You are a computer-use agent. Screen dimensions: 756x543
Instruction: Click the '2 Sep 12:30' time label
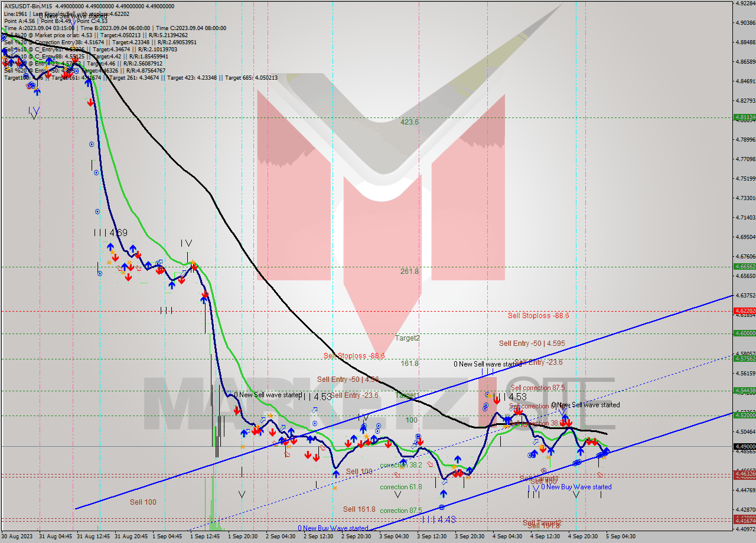(x=318, y=537)
